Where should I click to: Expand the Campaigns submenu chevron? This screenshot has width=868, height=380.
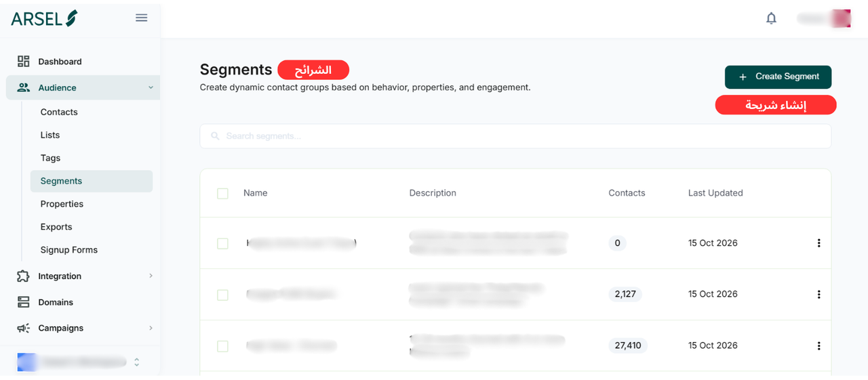(x=151, y=328)
